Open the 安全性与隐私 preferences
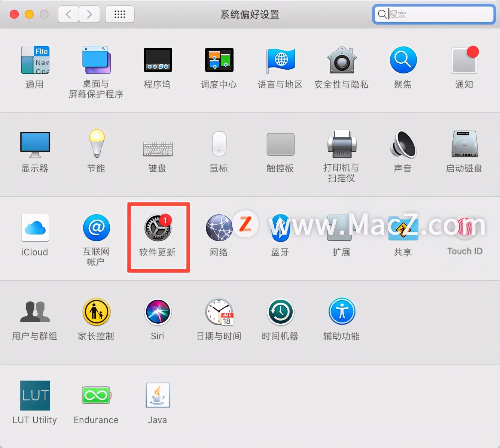Viewport: 500px width, 448px height. point(341,61)
